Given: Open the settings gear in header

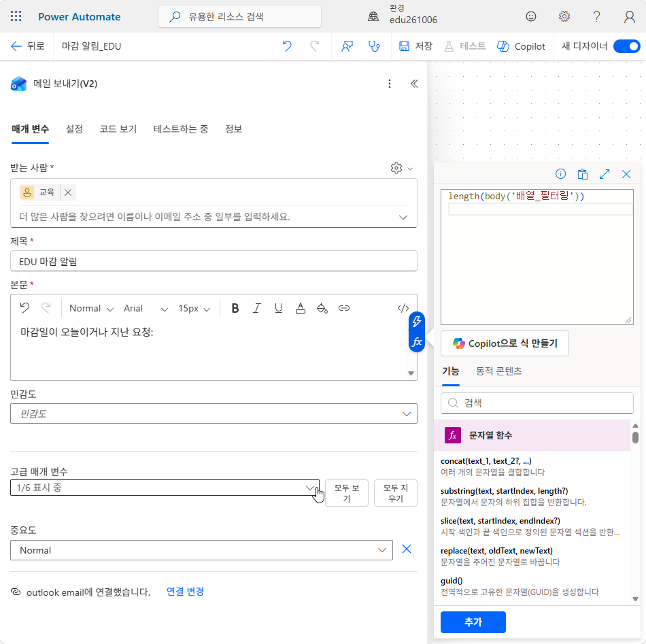Looking at the screenshot, I should tap(564, 16).
